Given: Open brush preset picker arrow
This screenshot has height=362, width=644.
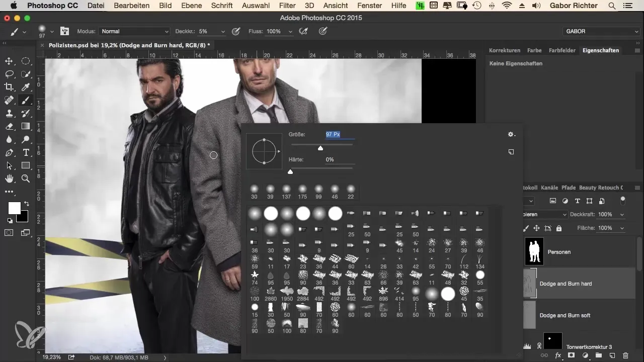Looking at the screenshot, I should tap(51, 31).
